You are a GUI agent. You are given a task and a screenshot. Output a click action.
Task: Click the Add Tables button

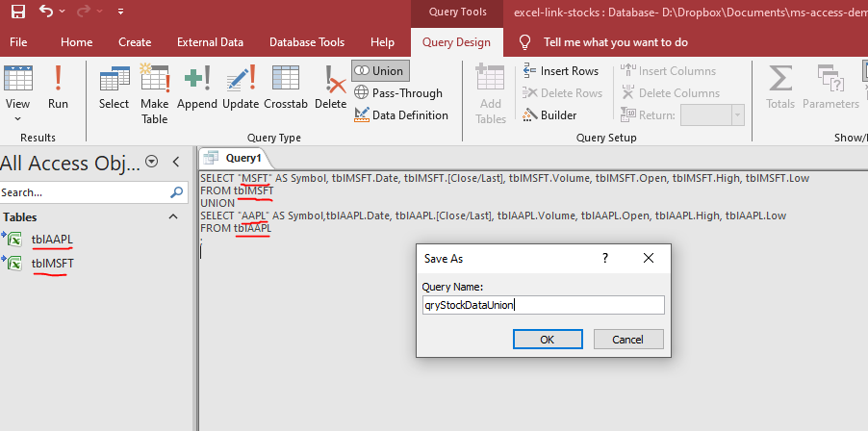click(491, 94)
